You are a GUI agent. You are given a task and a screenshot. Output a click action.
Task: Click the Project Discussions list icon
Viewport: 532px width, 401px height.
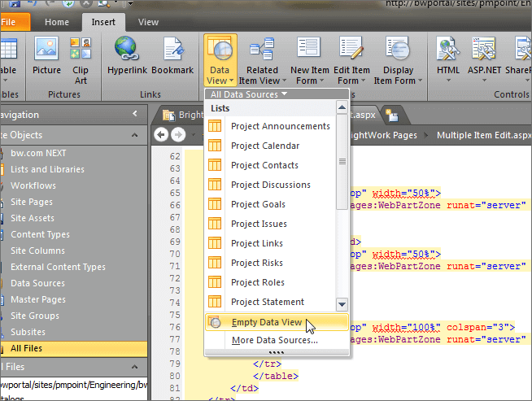(x=215, y=185)
